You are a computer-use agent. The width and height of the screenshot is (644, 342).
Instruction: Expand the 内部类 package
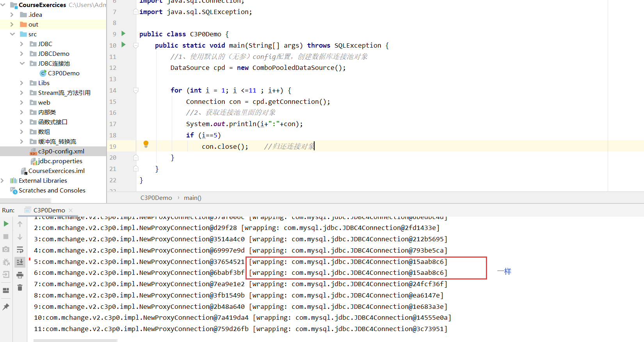[21, 112]
